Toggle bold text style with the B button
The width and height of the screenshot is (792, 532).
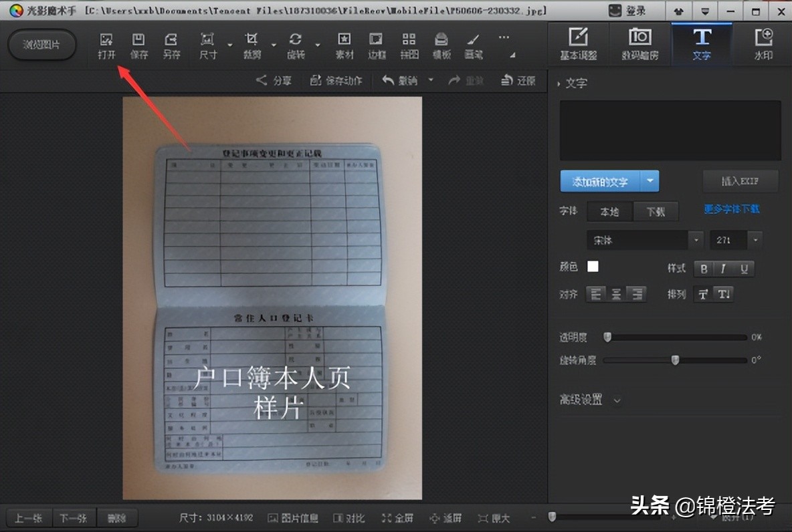click(703, 269)
